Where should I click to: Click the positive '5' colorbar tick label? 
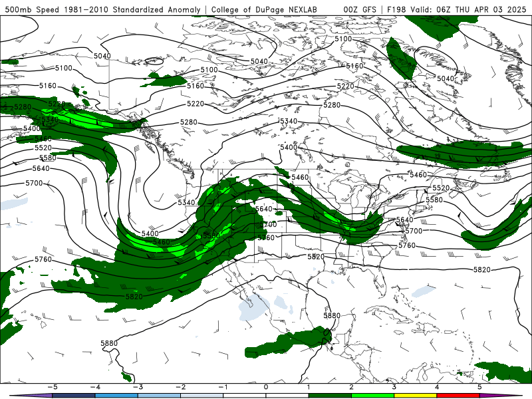pos(479,387)
